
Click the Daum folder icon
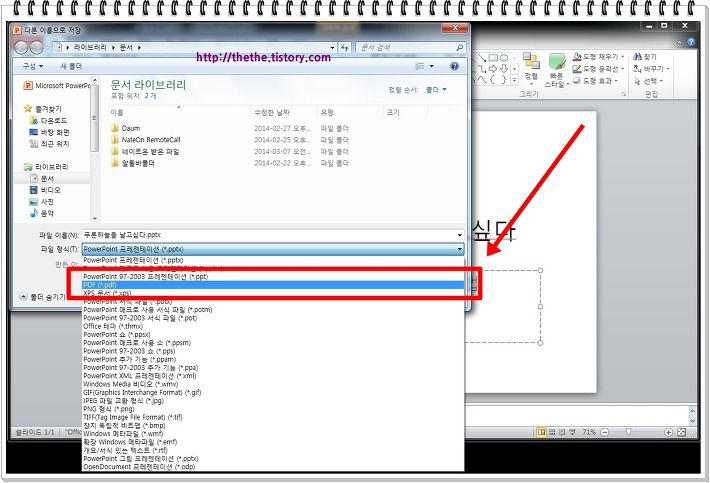(115, 128)
